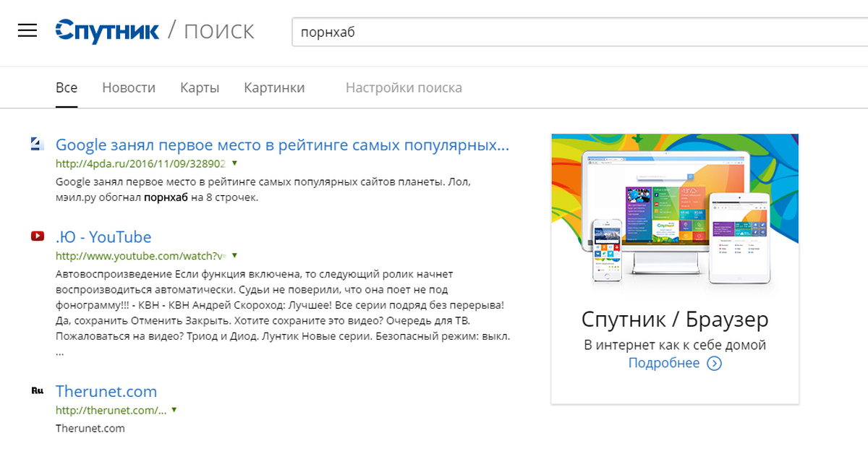Click into the search input field

tap(571, 32)
